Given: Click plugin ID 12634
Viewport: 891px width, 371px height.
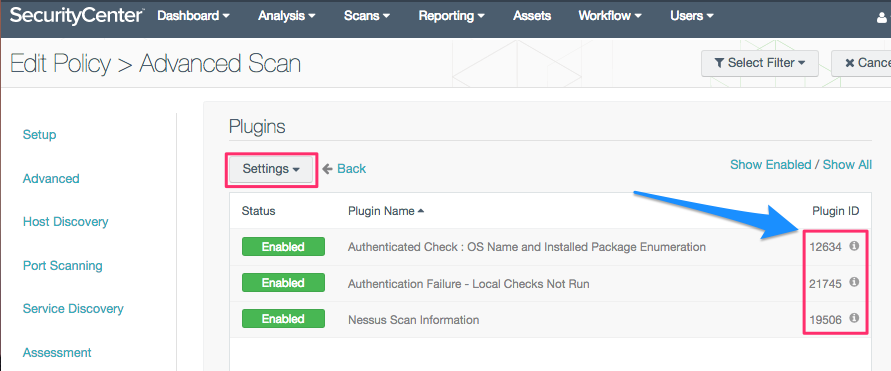Looking at the screenshot, I should click(x=825, y=247).
